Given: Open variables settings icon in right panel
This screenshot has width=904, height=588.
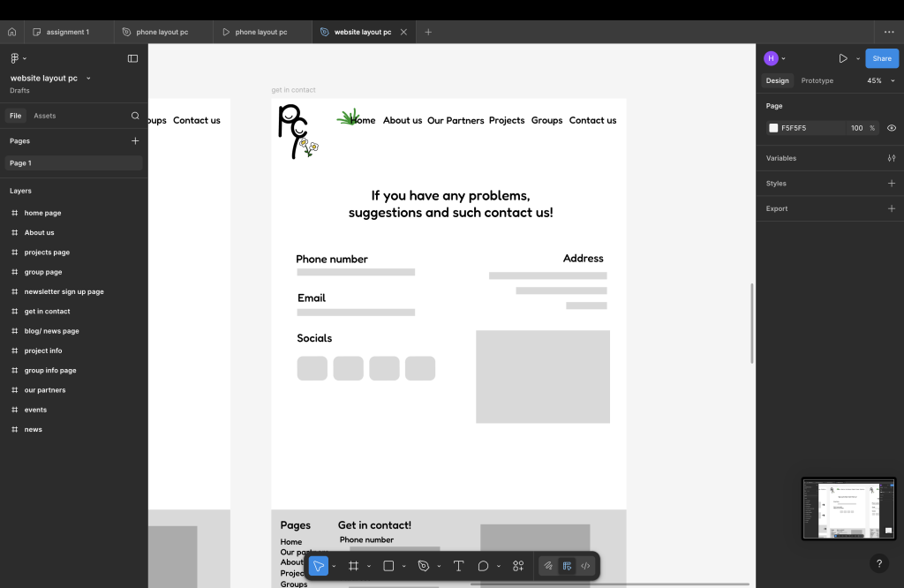Looking at the screenshot, I should tap(891, 158).
